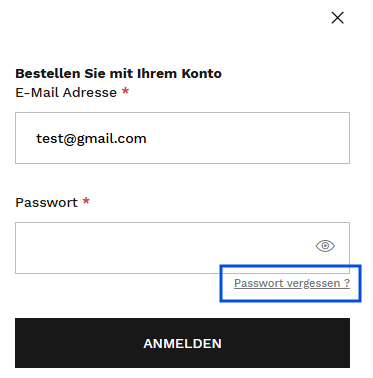The height and width of the screenshot is (378, 373).
Task: Activate the password entry box
Action: click(x=182, y=248)
